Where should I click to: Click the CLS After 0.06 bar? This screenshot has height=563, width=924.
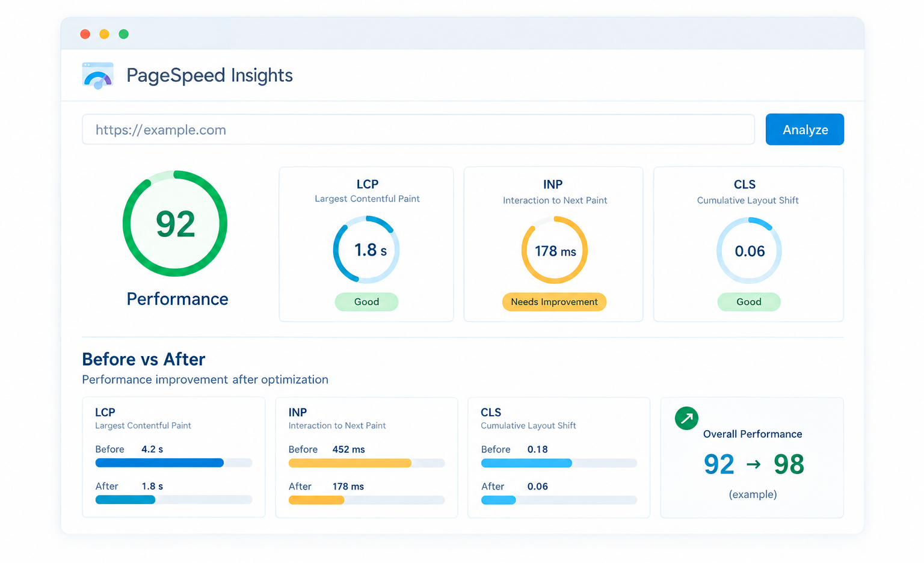coord(559,500)
